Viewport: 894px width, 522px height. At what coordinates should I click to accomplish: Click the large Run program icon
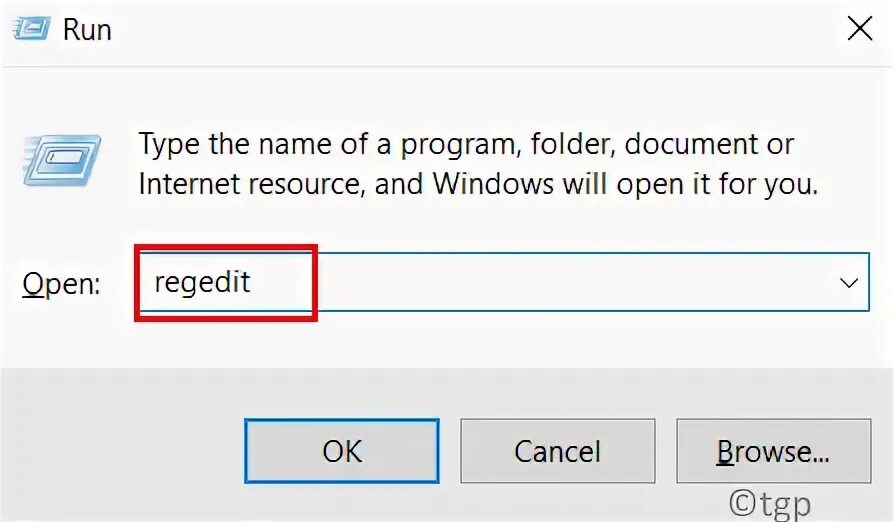pyautogui.click(x=62, y=160)
